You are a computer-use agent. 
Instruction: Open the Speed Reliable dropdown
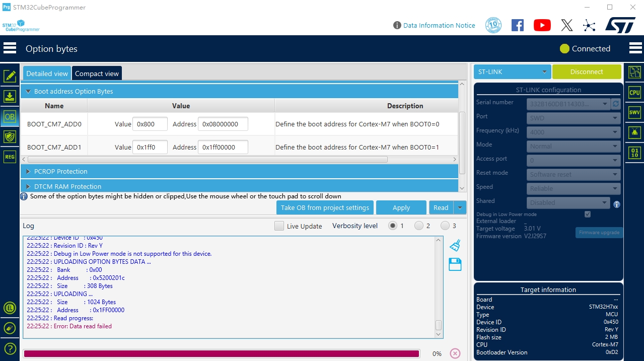(574, 189)
